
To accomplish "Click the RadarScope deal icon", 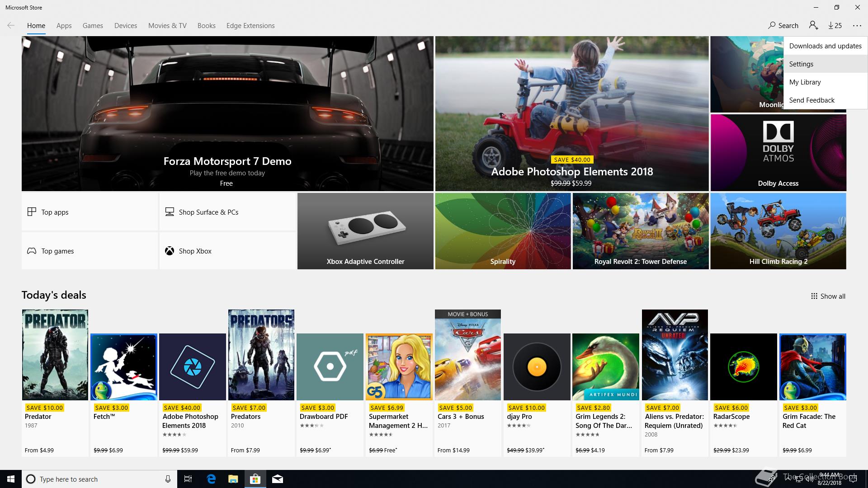I will pyautogui.click(x=744, y=367).
